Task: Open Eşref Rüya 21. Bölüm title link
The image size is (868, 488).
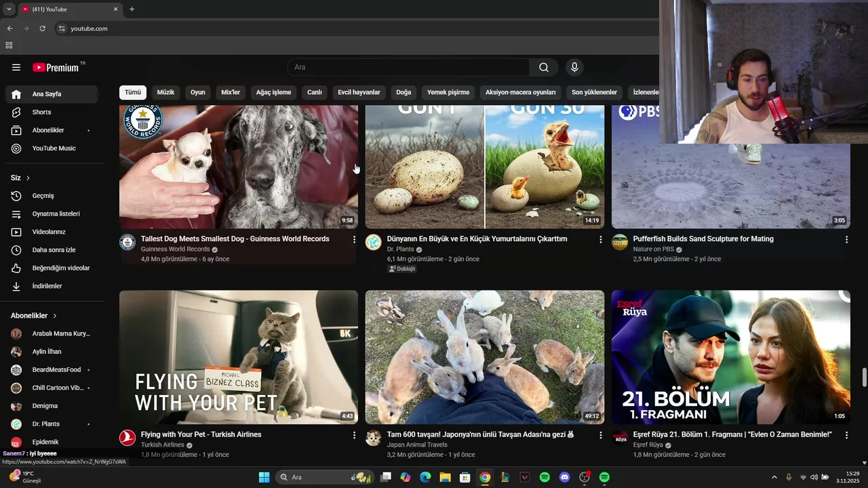Action: [732, 434]
